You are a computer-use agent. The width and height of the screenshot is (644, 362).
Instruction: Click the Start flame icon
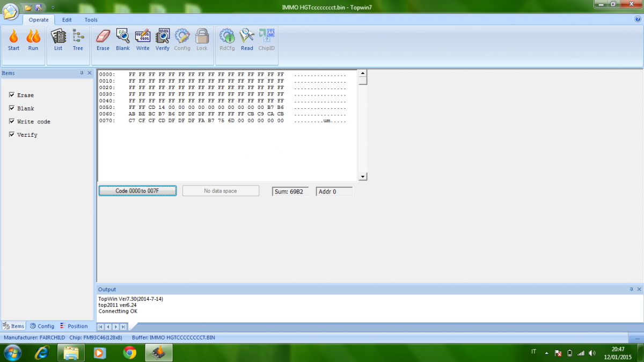pyautogui.click(x=13, y=36)
